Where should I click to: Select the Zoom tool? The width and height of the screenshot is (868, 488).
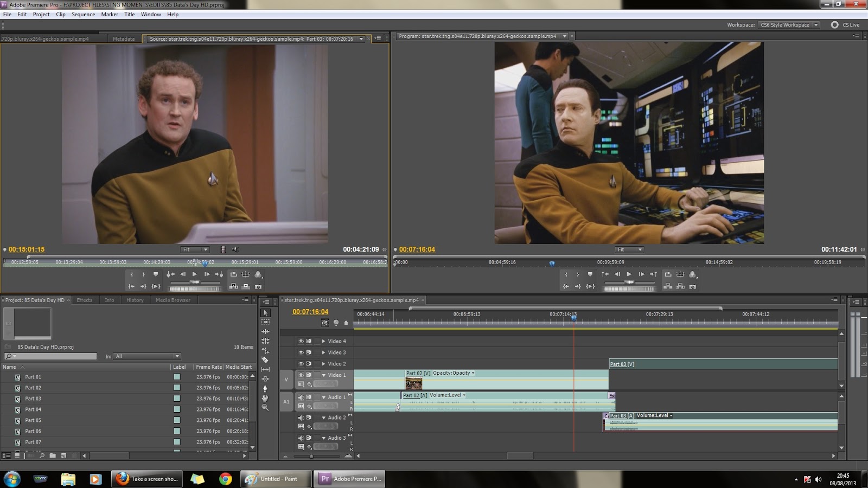tap(265, 407)
